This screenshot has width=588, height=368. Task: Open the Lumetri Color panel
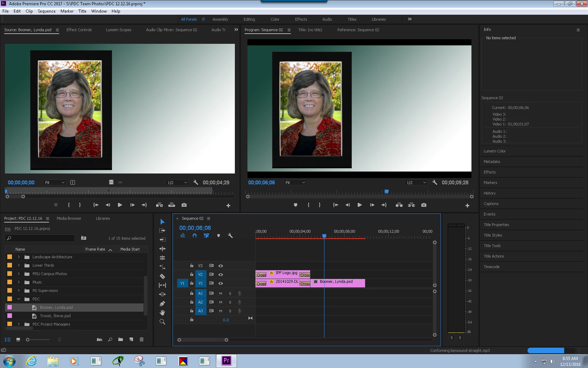tap(495, 151)
